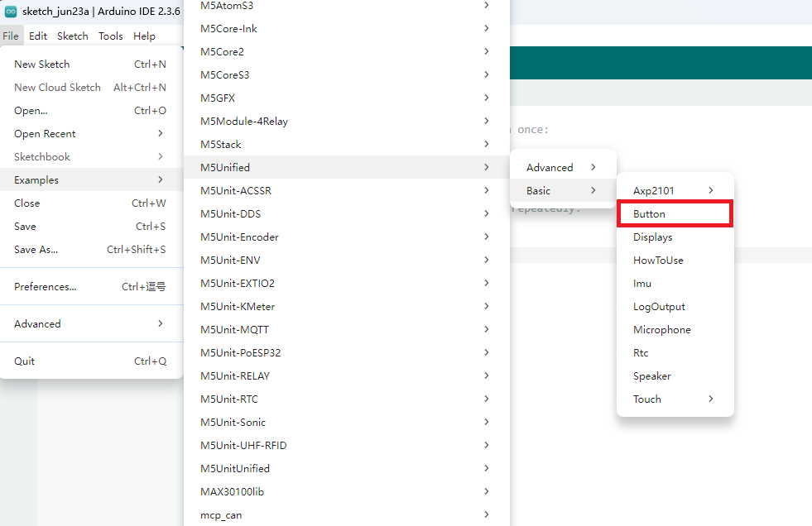
Task: Expand the M5Unit-ACSSR examples
Action: (x=347, y=191)
